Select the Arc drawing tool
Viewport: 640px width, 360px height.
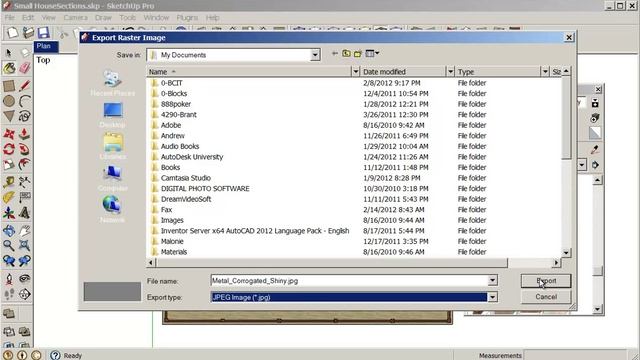pyautogui.click(x=24, y=101)
